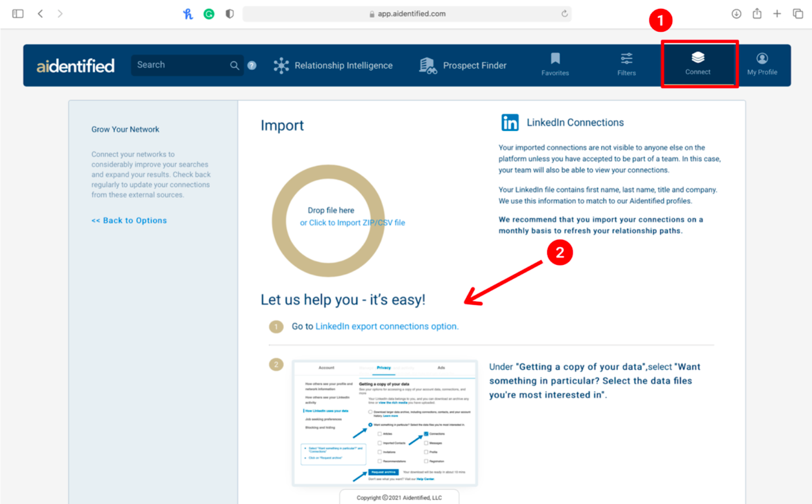The image size is (812, 504).
Task: Toggle the Safari sidebar icon
Action: (x=18, y=14)
